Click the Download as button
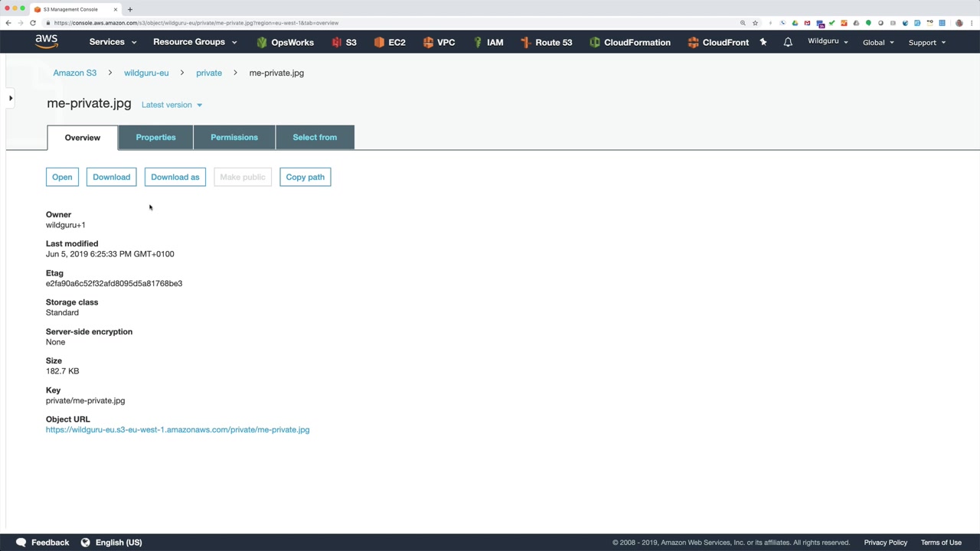980x551 pixels. point(175,177)
